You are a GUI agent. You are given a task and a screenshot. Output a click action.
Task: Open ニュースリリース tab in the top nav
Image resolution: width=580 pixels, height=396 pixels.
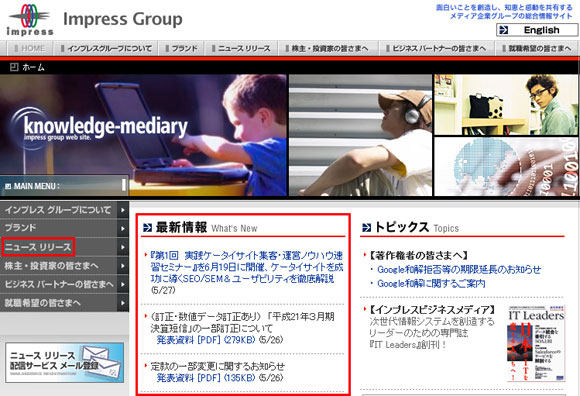(241, 48)
